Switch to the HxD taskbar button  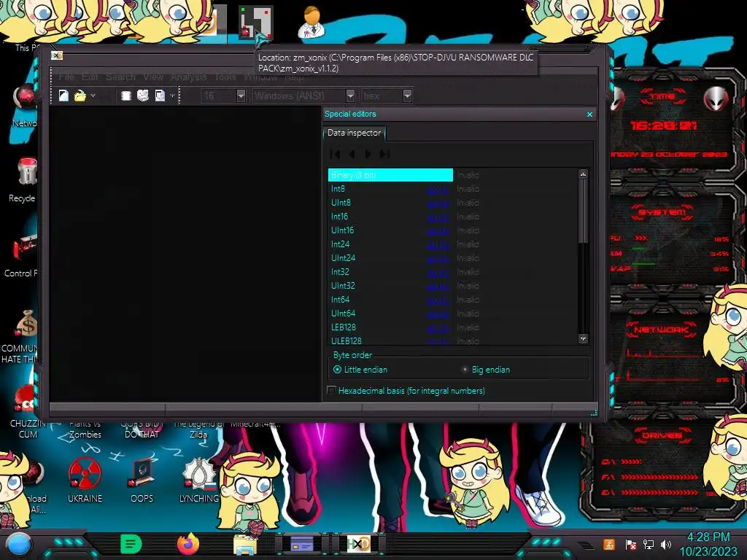coord(358,544)
